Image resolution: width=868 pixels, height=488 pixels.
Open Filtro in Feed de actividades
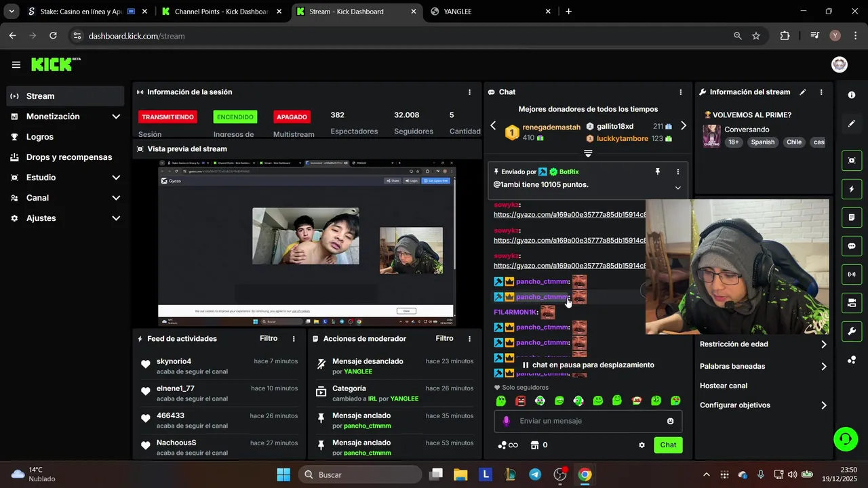(269, 338)
